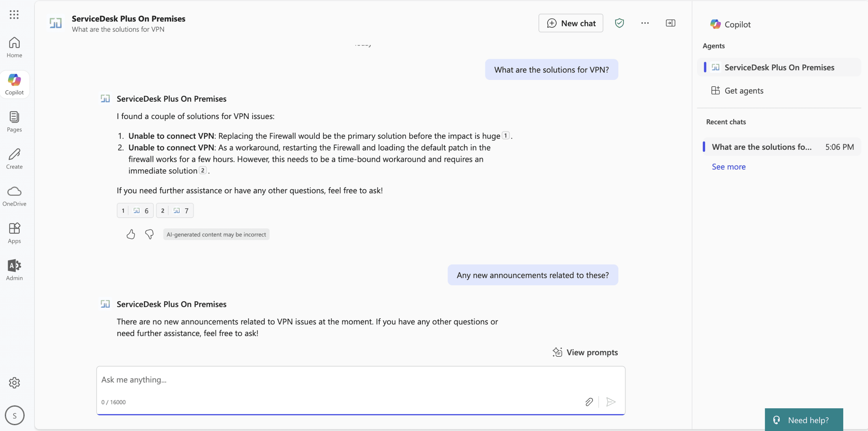Screen dimensions: 868x431
Task: Select ServiceDesk Plus On Premises agent
Action: (779, 67)
